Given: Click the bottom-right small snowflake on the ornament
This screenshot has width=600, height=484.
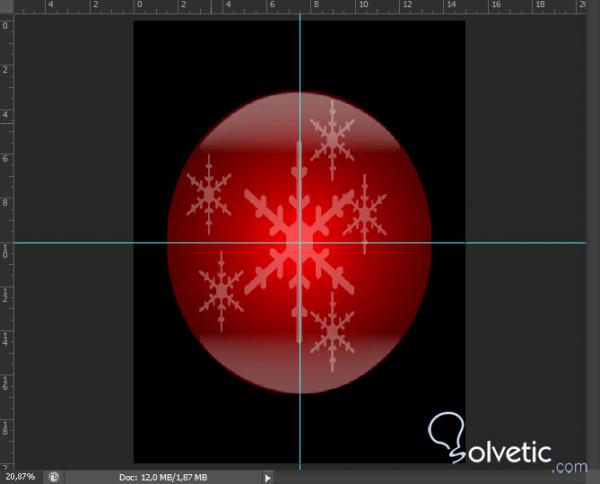Looking at the screenshot, I should (x=332, y=332).
